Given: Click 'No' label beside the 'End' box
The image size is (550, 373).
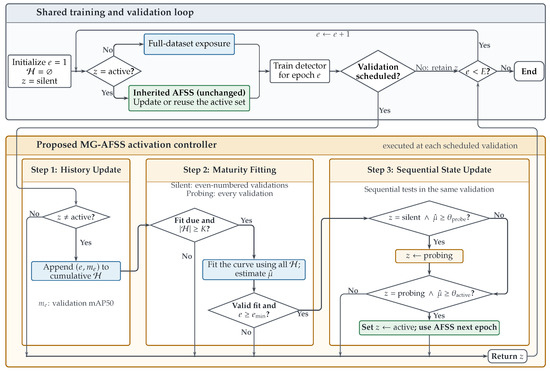Looking at the screenshot, I should point(505,67).
